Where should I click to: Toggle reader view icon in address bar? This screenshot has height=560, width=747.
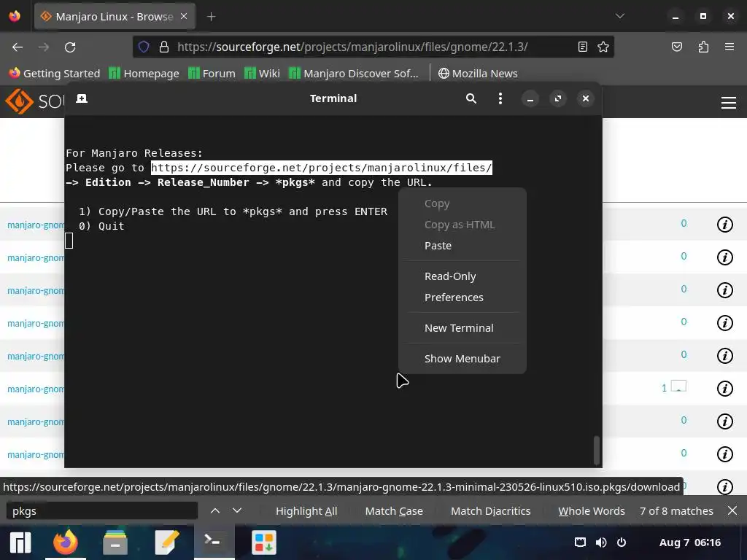pos(583,47)
